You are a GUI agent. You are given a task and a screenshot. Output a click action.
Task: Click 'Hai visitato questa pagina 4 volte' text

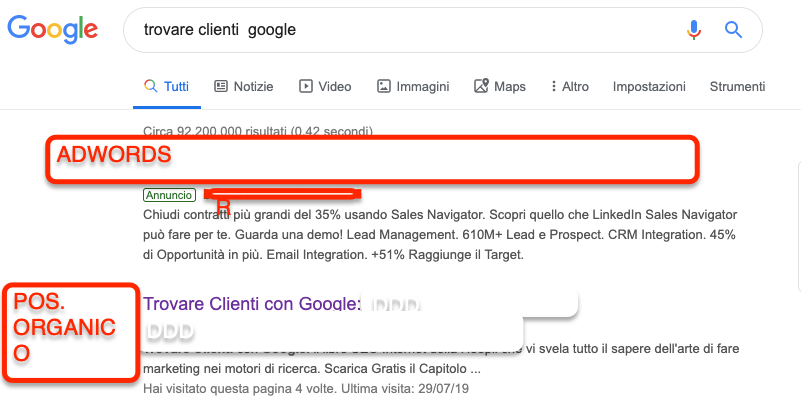305,389
